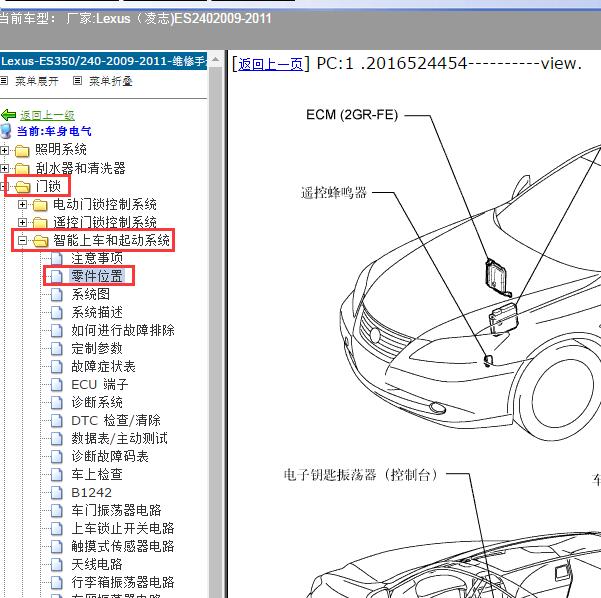The image size is (601, 598).
Task: Click the 诊断系统 page icon
Action: click(57, 402)
